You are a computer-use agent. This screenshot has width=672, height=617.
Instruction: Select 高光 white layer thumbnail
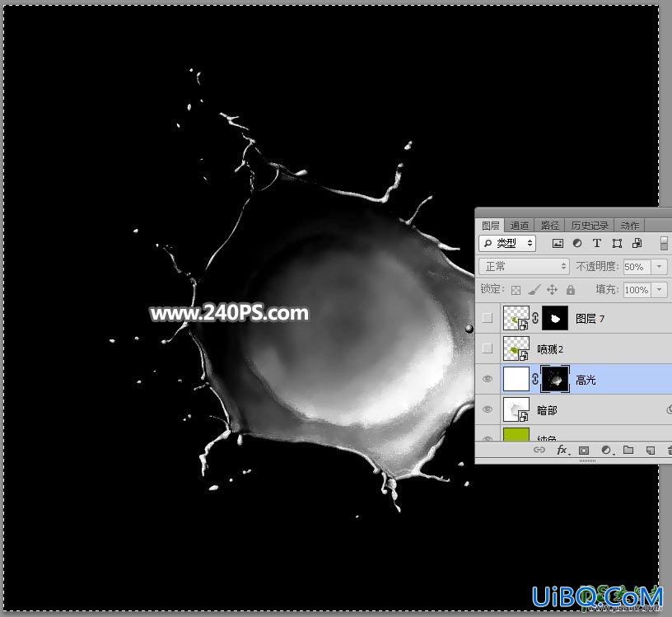(x=516, y=379)
